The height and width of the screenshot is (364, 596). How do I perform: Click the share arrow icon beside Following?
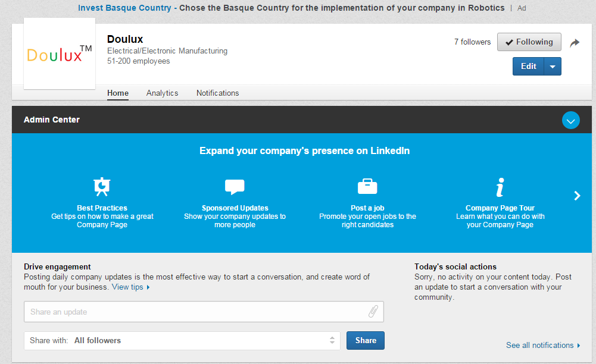pos(575,42)
